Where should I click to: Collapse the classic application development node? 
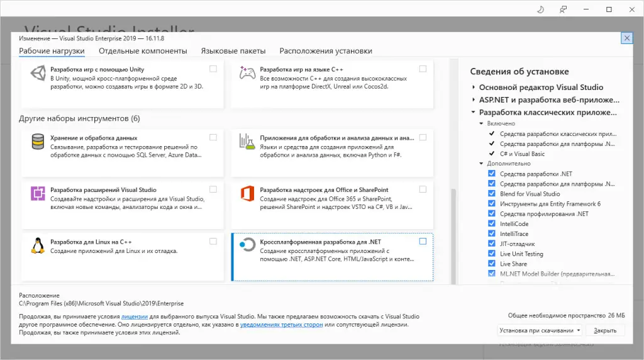pos(474,112)
